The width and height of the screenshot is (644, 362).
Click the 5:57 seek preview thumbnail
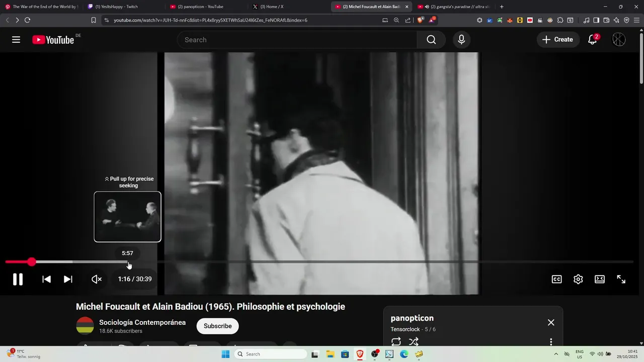point(127,217)
